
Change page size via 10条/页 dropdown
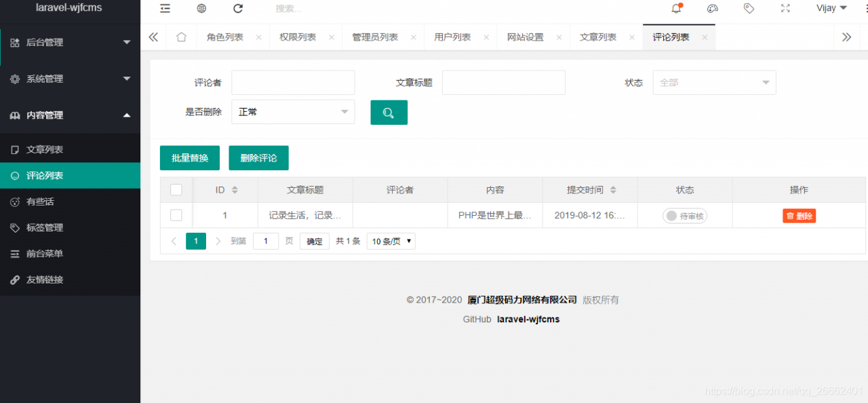pyautogui.click(x=391, y=241)
